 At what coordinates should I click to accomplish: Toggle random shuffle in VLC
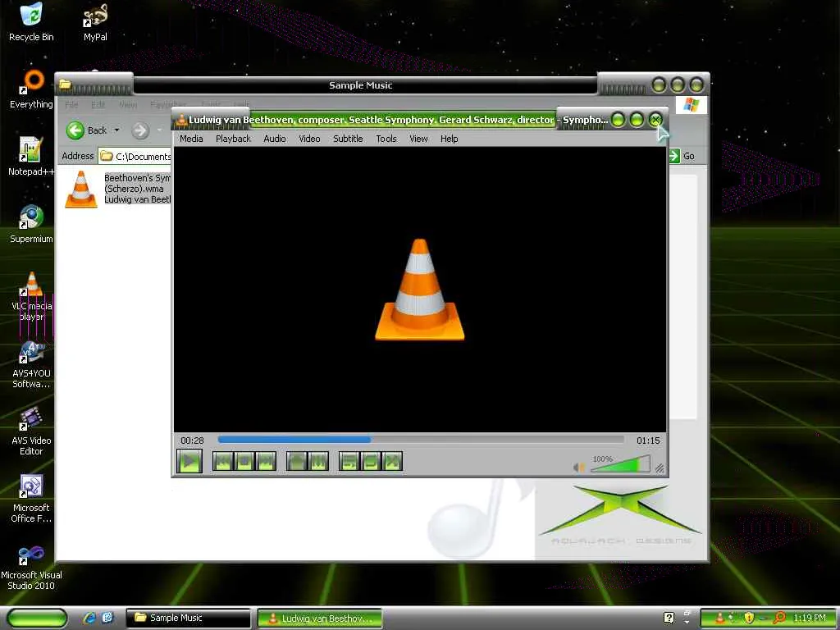click(x=392, y=461)
